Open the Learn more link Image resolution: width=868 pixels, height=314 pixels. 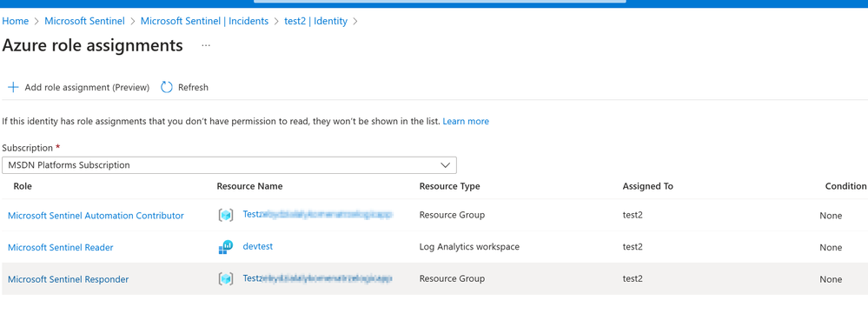tap(466, 121)
